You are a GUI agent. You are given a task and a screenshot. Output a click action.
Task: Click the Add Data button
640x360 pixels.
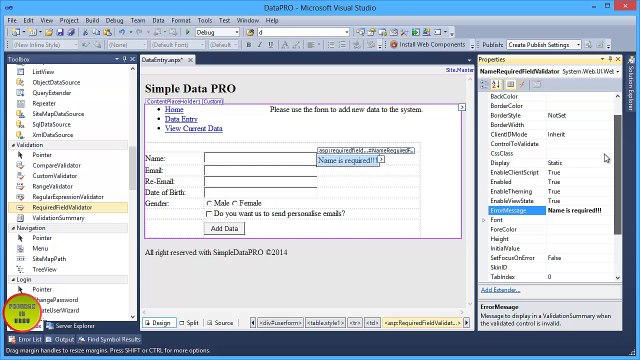tap(224, 229)
